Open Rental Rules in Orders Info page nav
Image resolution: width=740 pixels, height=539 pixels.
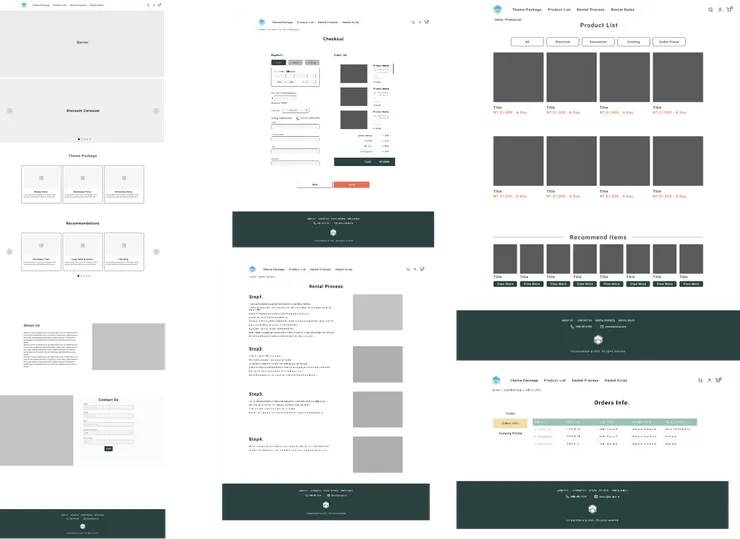click(x=616, y=380)
